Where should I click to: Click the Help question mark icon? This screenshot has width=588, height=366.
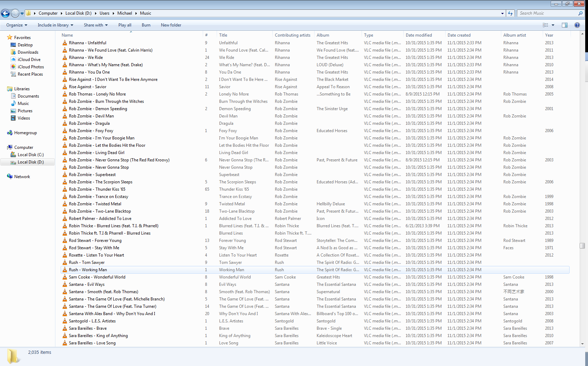coord(577,25)
